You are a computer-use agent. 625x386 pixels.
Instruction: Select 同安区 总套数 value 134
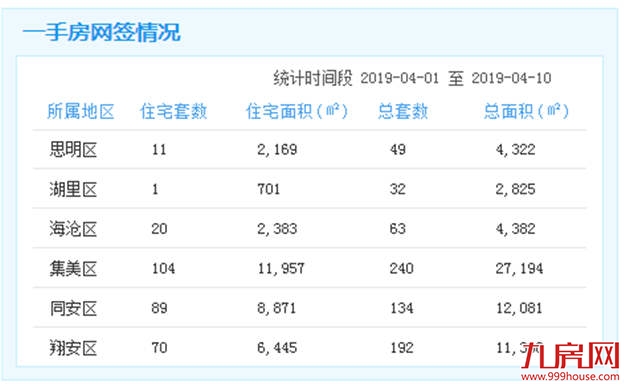click(402, 308)
